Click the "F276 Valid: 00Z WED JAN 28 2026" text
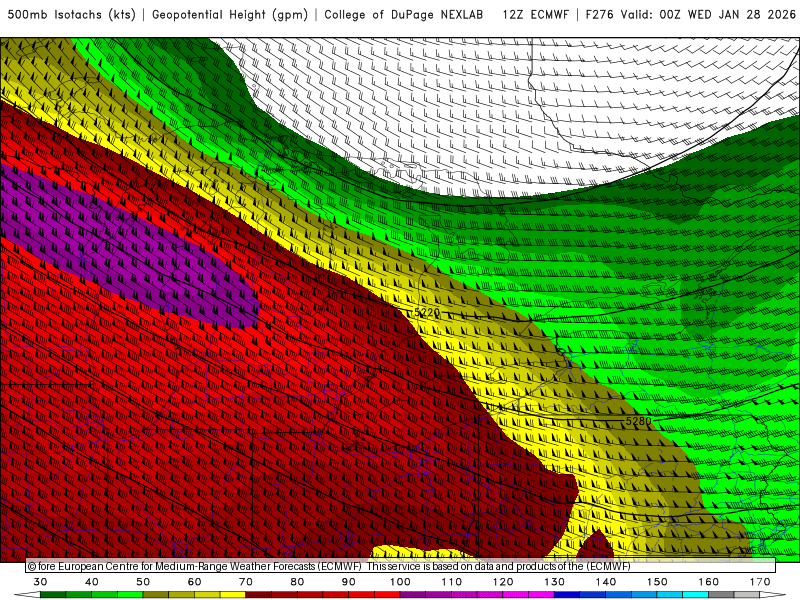Viewport: 800px width, 600px height. pyautogui.click(x=691, y=15)
